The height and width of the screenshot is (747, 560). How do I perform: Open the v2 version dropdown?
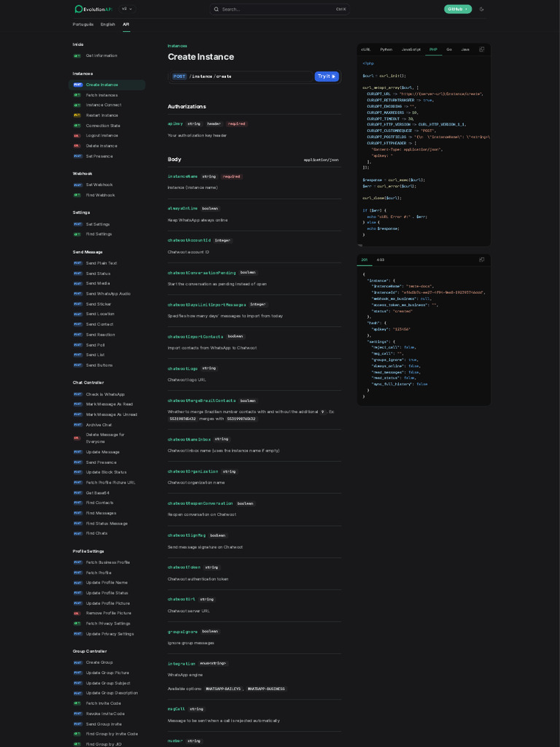coord(127,9)
